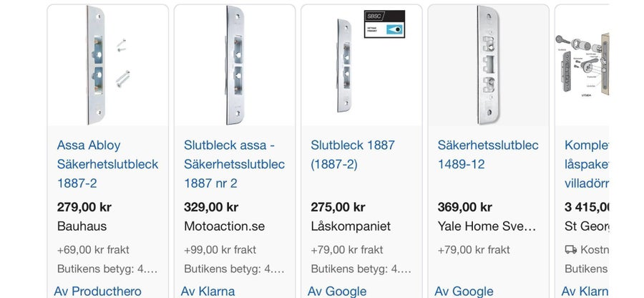Open Assa Abloy Säkerhetslutbleck 1887-2 product link
Viewport: 644px width, 298px height.
click(107, 164)
